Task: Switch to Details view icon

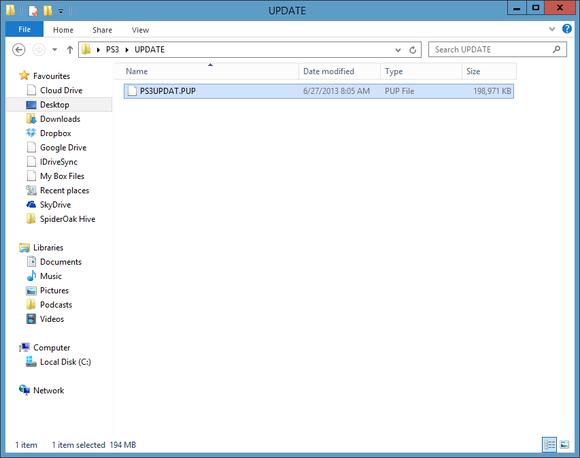Action: pyautogui.click(x=549, y=444)
